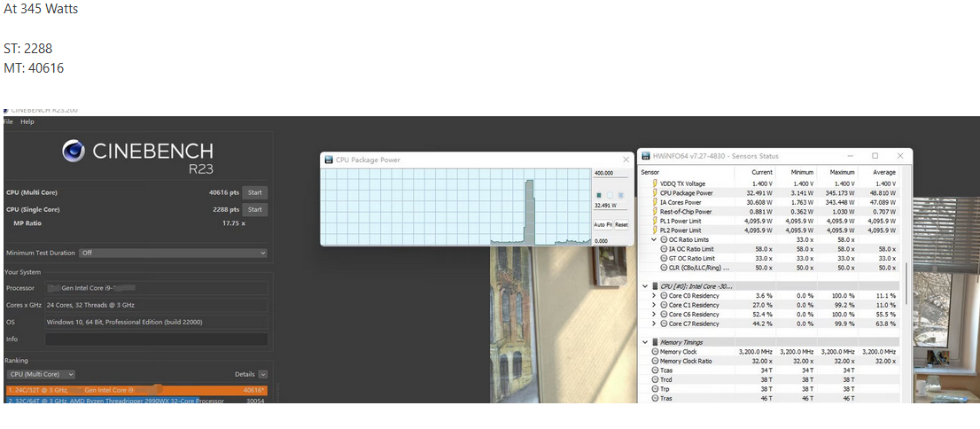Click the PL1 Power Limit lightning icon
980x429 pixels.
point(655,221)
